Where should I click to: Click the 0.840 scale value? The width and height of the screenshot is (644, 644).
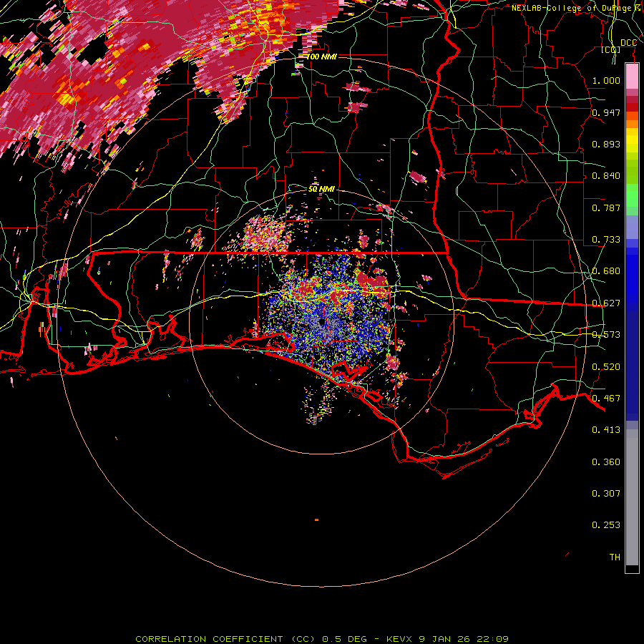(x=606, y=176)
